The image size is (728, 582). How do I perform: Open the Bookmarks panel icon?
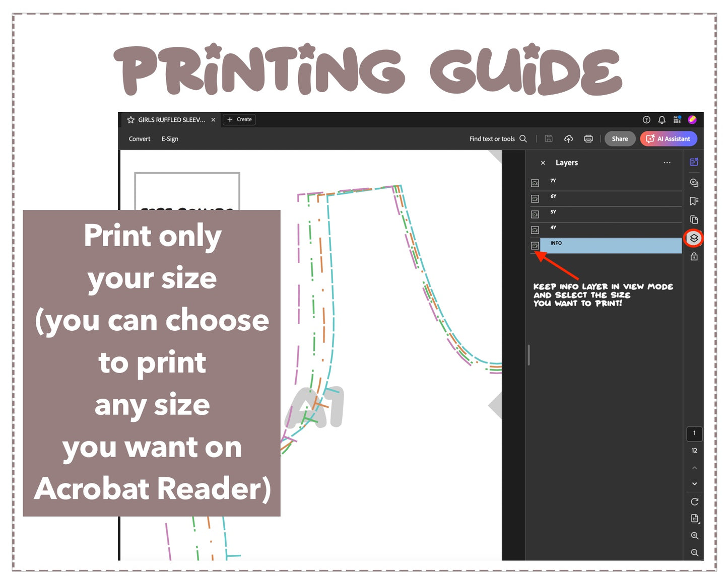coord(694,201)
